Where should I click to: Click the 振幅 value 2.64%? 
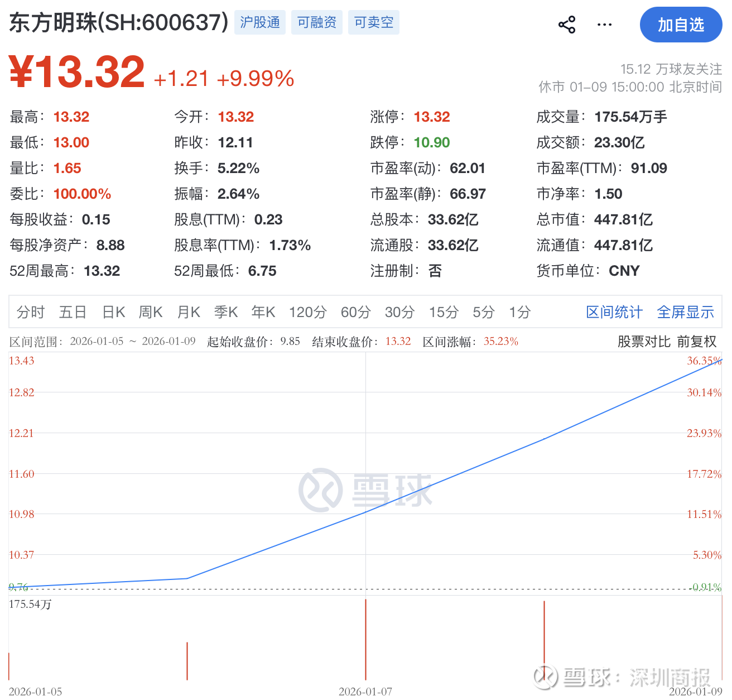pyautogui.click(x=239, y=194)
